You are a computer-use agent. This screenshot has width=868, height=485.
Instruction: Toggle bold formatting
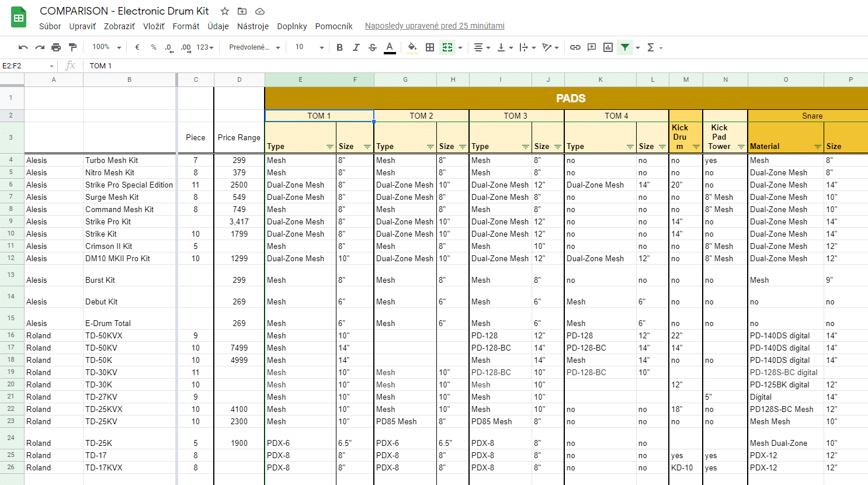click(x=339, y=47)
